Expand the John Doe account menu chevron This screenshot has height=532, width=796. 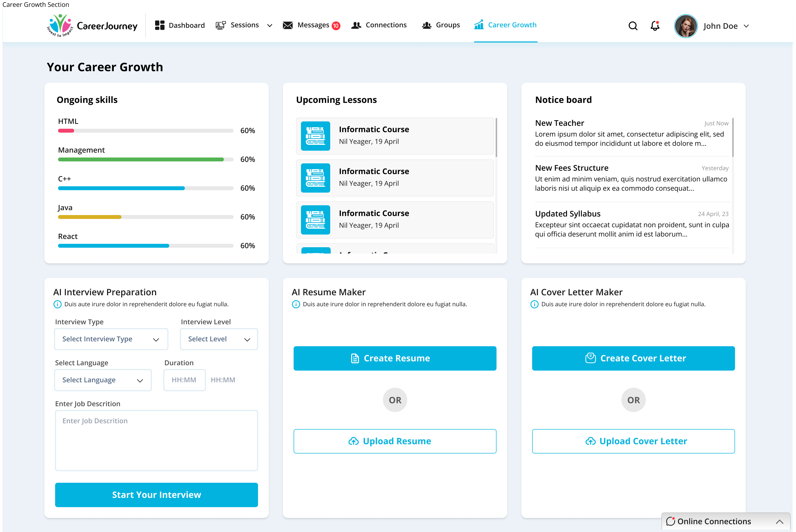click(x=746, y=26)
